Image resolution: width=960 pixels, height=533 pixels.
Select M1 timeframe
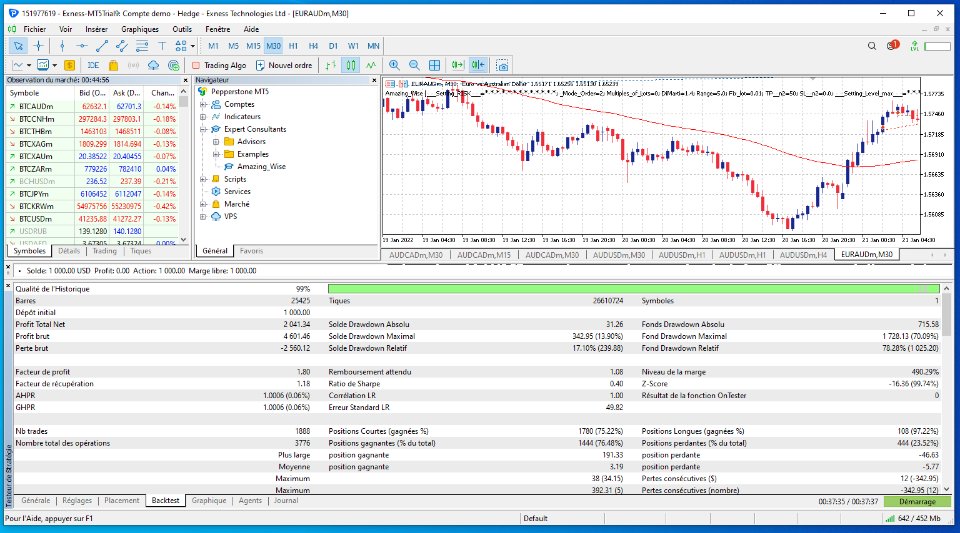pyautogui.click(x=213, y=46)
